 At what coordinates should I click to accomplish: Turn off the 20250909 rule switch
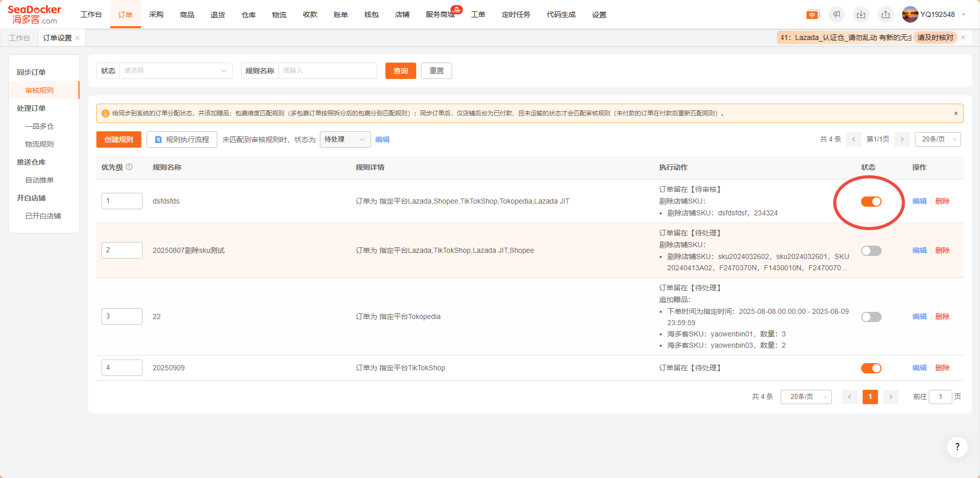tap(871, 368)
